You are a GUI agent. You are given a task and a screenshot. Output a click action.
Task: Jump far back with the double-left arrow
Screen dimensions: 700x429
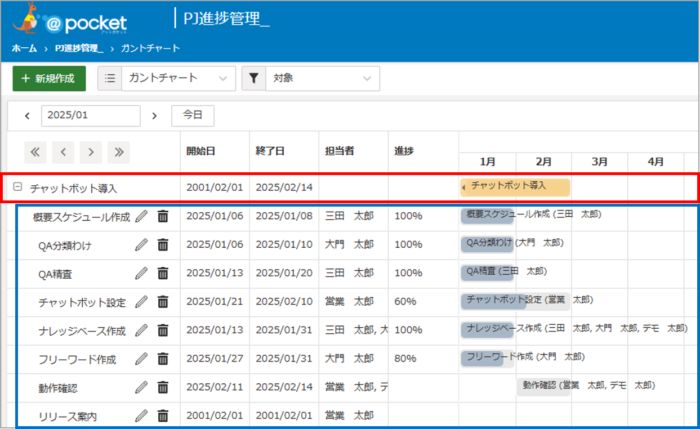(35, 152)
